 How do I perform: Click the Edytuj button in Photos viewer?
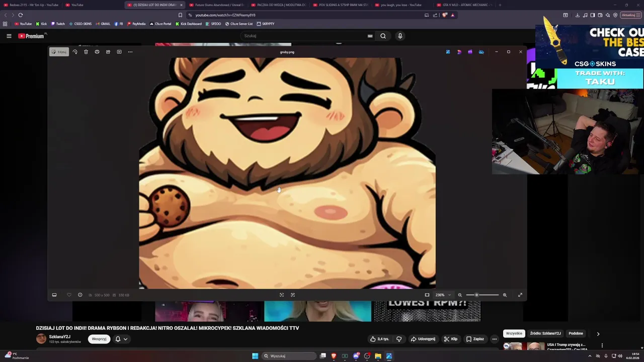59,52
